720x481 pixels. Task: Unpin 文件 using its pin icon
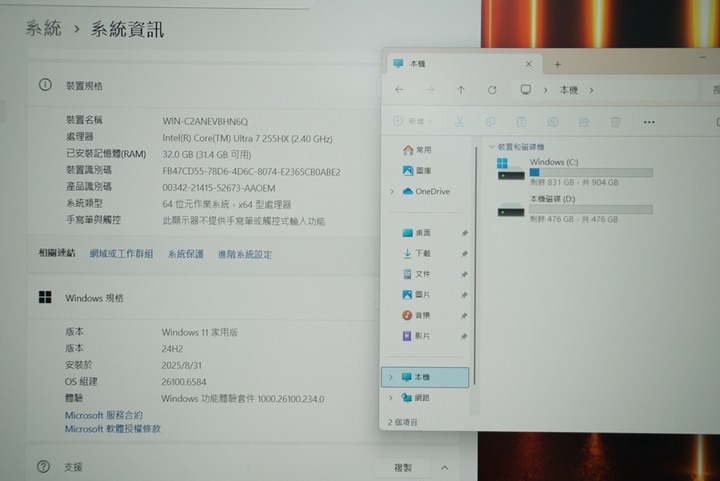point(464,274)
